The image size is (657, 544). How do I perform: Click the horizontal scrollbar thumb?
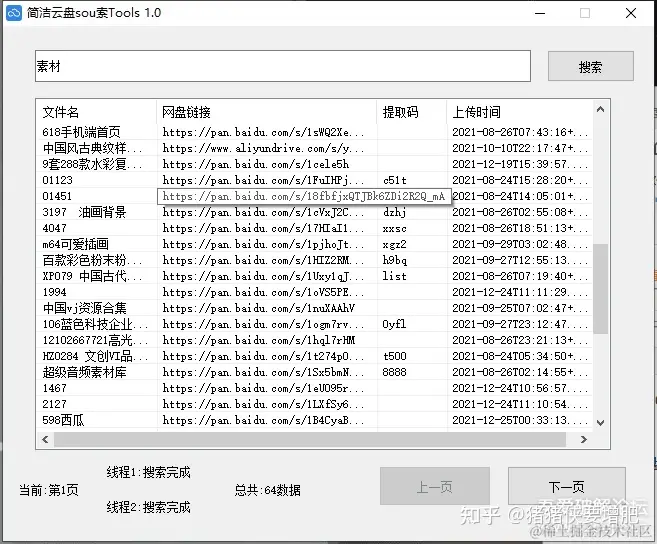(x=310, y=439)
